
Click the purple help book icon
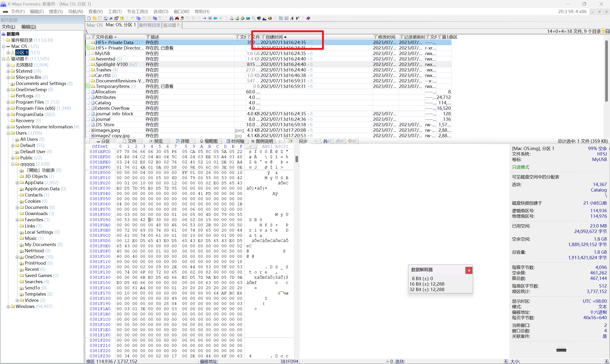coord(308,18)
